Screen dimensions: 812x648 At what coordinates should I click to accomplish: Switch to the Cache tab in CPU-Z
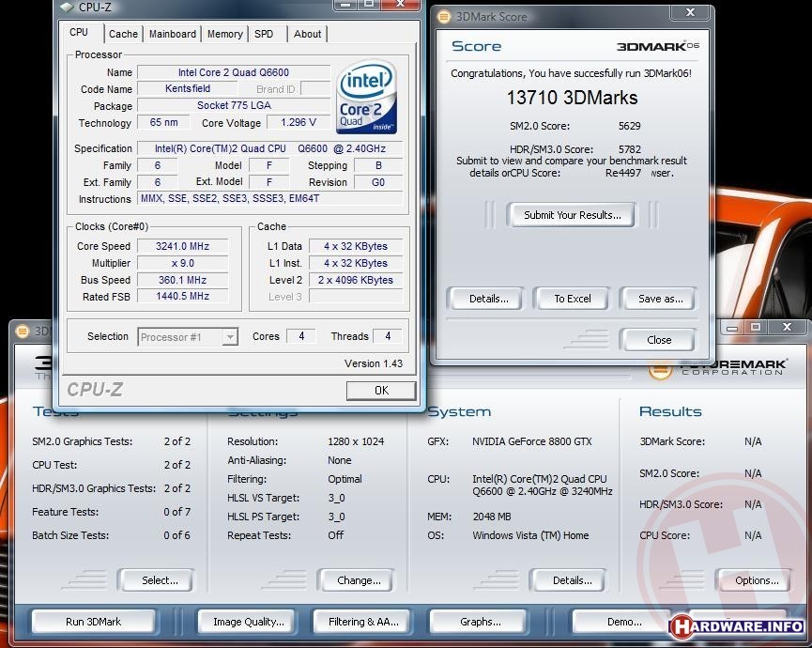(x=123, y=34)
